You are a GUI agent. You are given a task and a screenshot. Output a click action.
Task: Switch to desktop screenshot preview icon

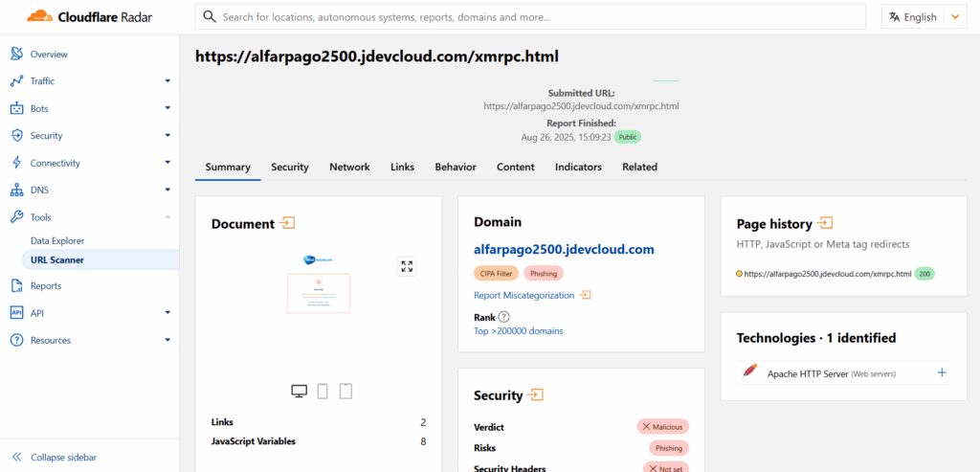[x=300, y=391]
